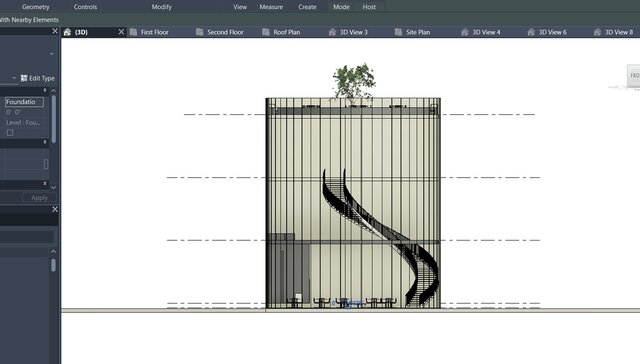The width and height of the screenshot is (640, 364).
Task: Close the (3D) view tab
Action: click(121, 31)
